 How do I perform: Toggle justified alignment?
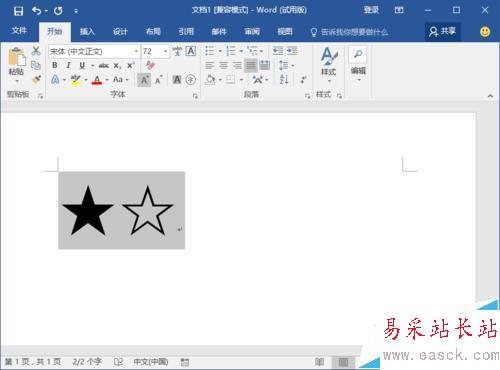point(251,65)
